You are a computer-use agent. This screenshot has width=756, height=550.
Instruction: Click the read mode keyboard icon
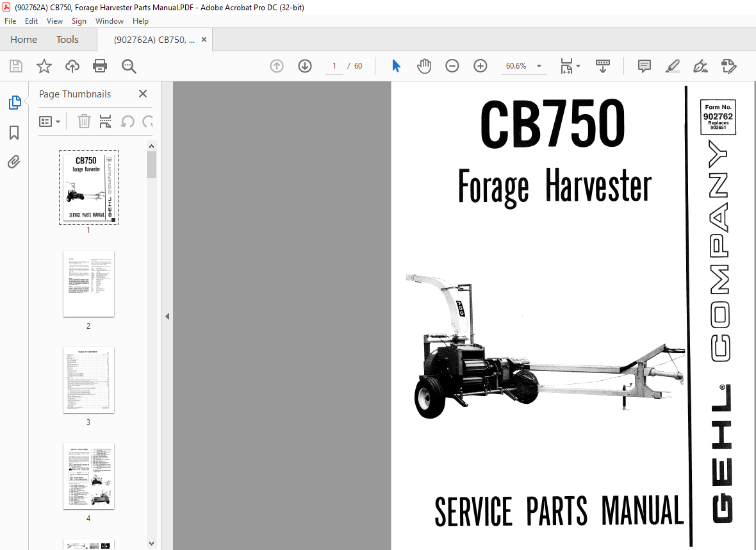point(603,66)
